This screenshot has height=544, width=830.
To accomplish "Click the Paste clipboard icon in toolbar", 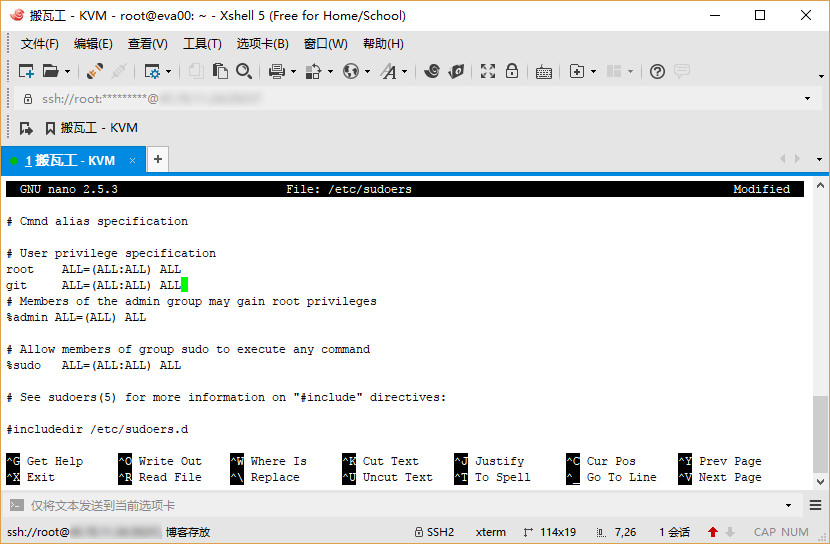I will 220,71.
